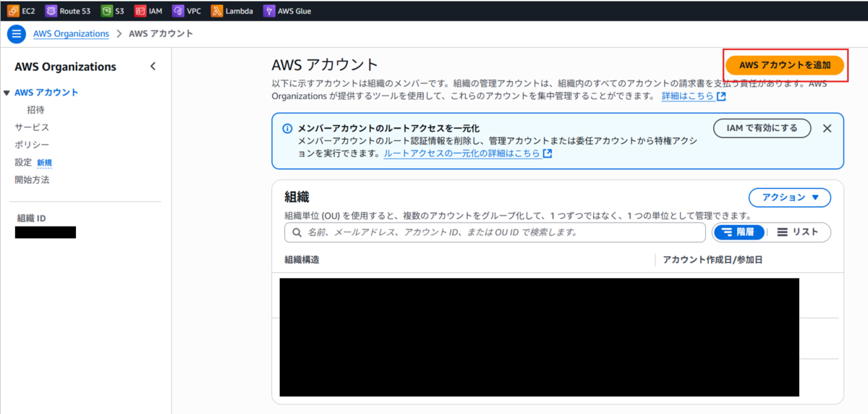Click the external-link icon after 詳細はこちら
The height and width of the screenshot is (414, 868).
point(721,96)
